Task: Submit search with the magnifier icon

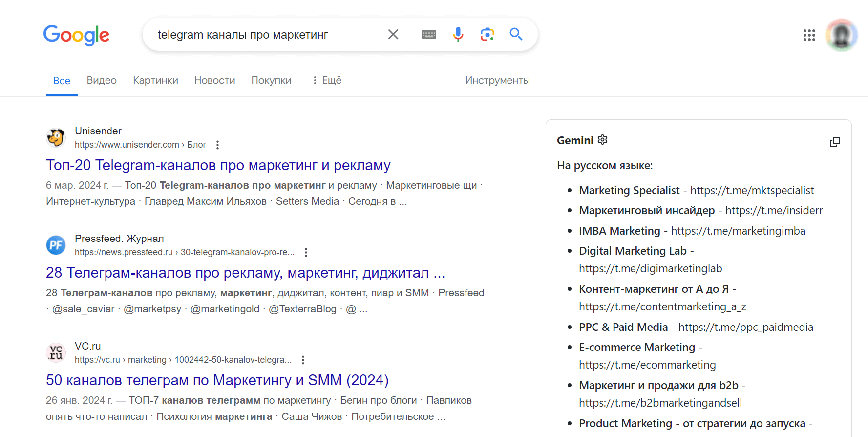Action: (x=516, y=34)
